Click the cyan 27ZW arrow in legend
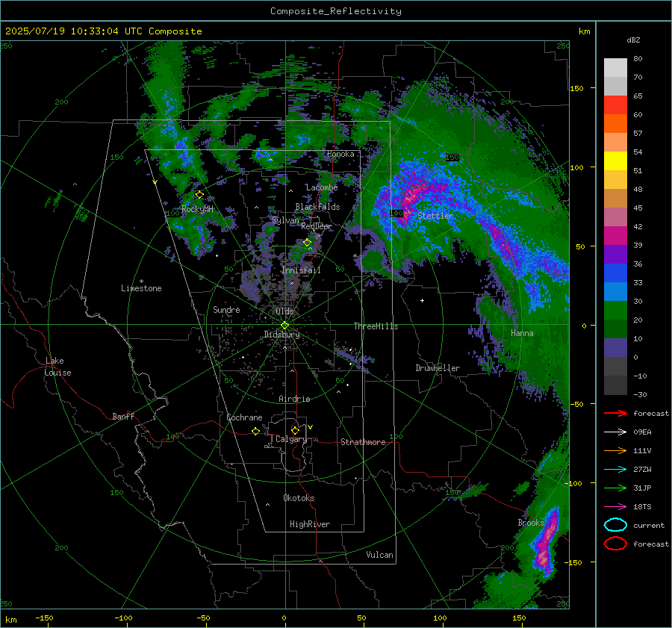The image size is (672, 628). coord(615,470)
